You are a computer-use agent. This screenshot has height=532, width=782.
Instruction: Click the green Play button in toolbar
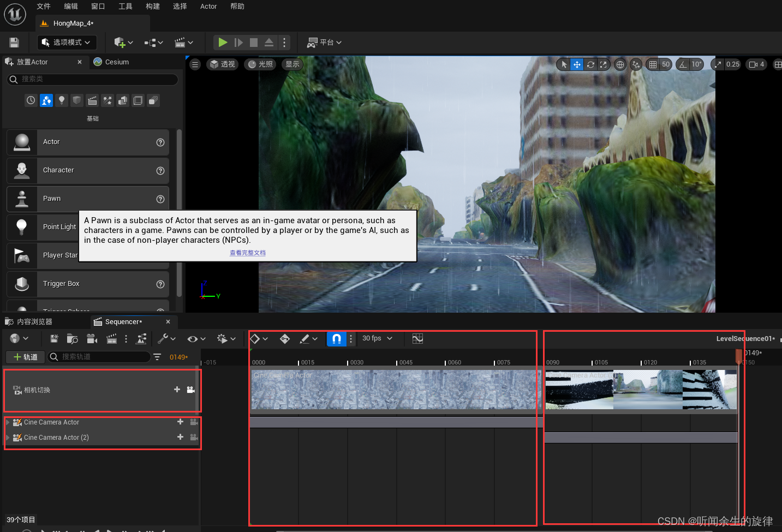point(223,42)
